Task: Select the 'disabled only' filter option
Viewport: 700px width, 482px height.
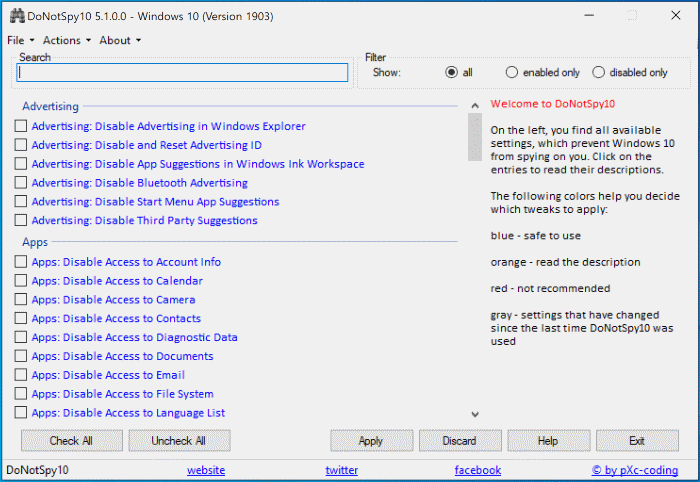Action: (598, 72)
